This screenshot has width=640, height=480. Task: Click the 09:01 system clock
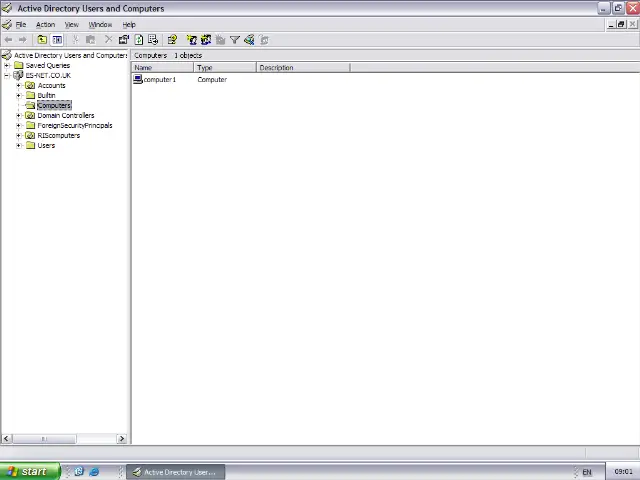point(623,471)
